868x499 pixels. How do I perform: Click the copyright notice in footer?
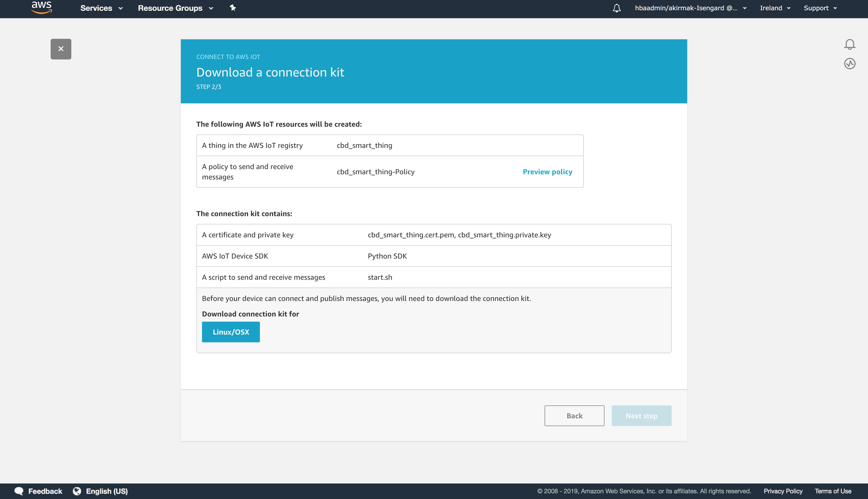644,491
